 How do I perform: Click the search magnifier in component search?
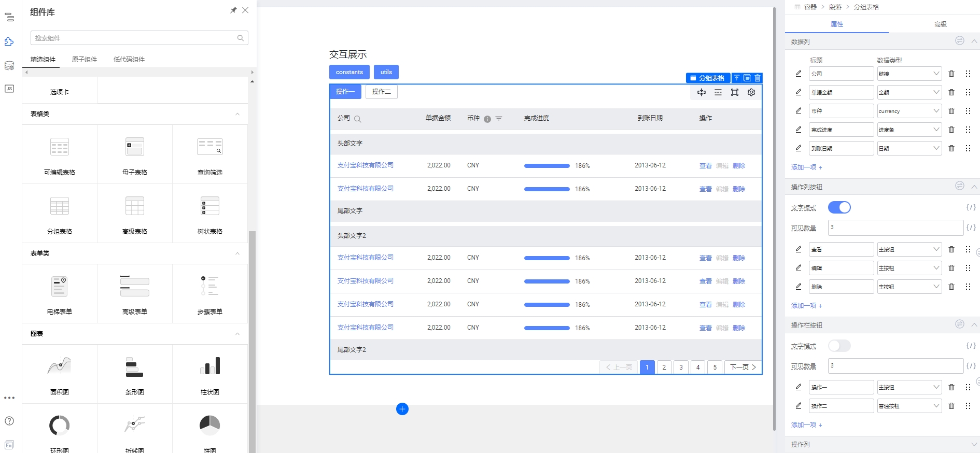point(241,38)
